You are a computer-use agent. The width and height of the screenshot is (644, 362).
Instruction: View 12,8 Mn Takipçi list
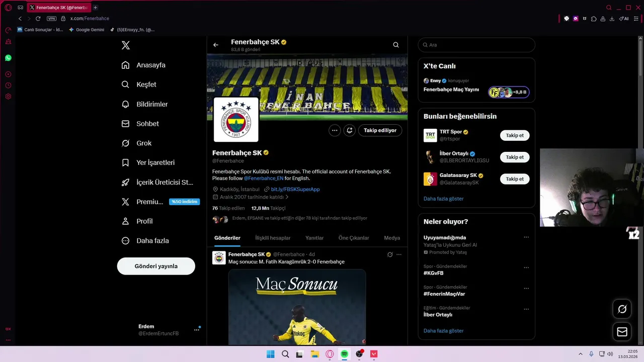(268, 208)
